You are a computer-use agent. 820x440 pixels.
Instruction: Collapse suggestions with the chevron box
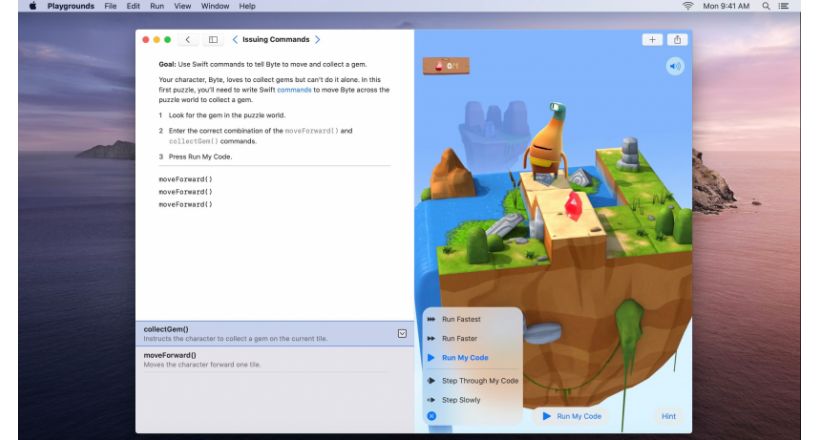[x=402, y=333]
